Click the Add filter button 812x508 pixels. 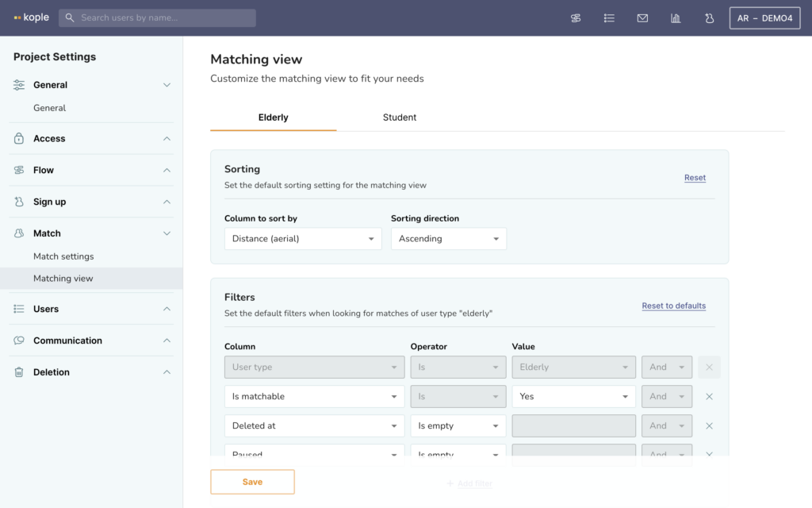[469, 483]
